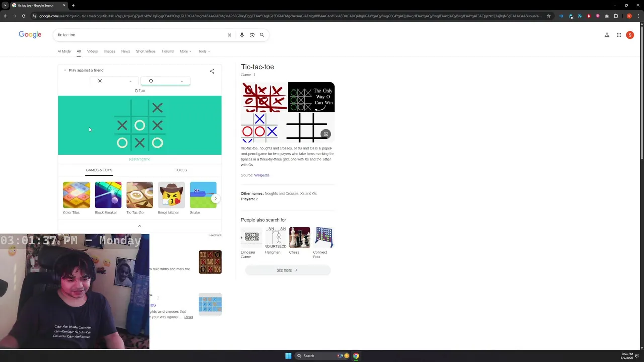Search for Hangman
This screenshot has height=362, width=644.
click(x=275, y=241)
